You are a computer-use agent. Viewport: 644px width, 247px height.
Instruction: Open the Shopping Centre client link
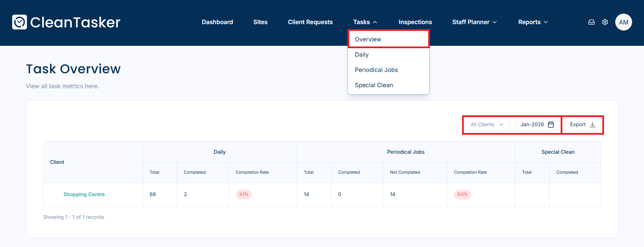[x=84, y=194]
